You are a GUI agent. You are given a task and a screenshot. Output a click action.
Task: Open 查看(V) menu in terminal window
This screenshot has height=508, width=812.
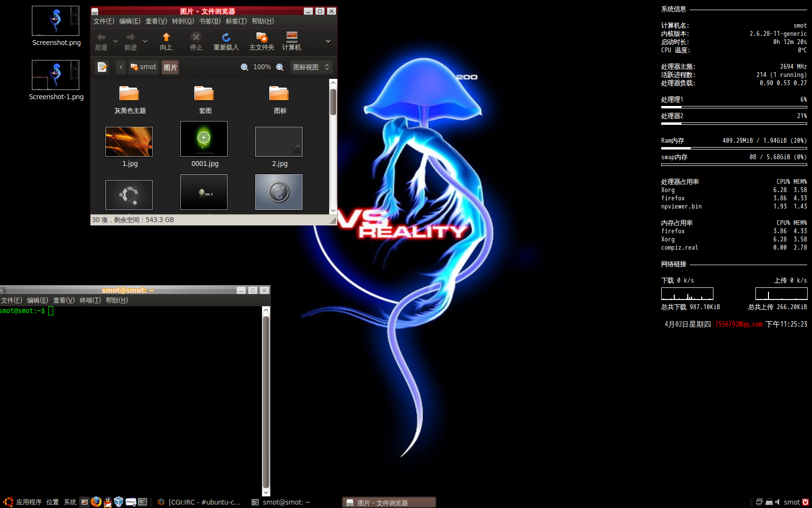[64, 300]
